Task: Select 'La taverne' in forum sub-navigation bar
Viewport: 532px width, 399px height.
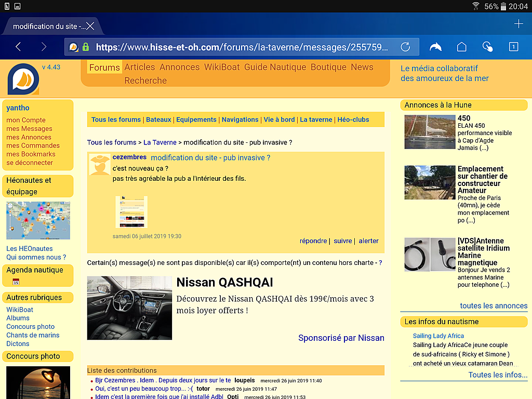Action: tap(316, 119)
